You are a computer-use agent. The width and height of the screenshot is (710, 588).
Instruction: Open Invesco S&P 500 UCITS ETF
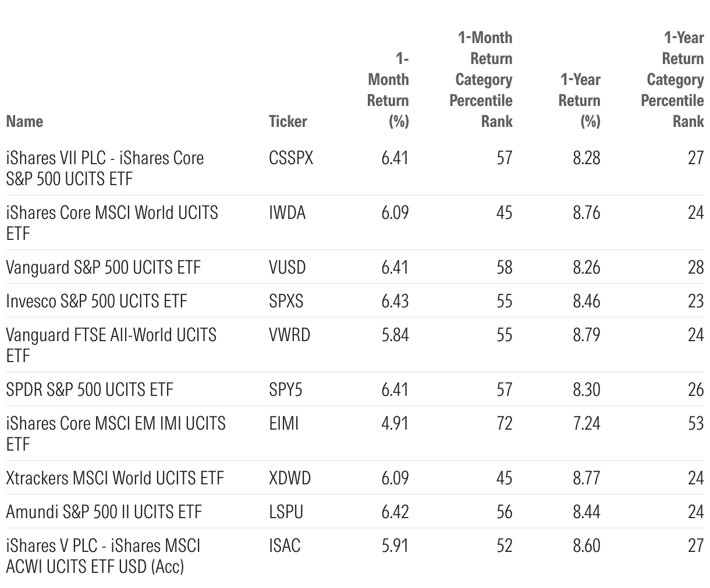tap(97, 301)
